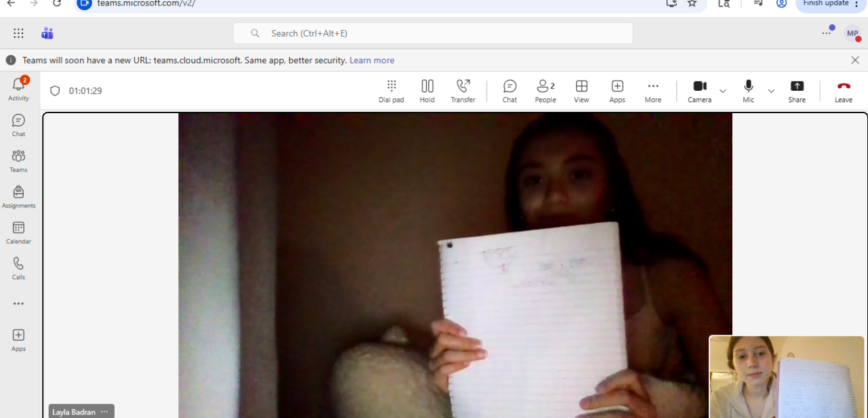The height and width of the screenshot is (418, 868).
Task: Mute the Mic
Action: click(749, 91)
